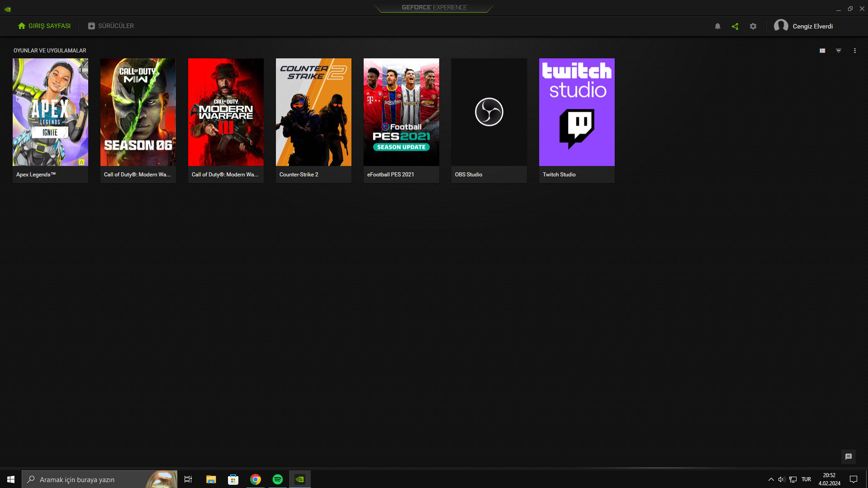Open the Counter-Strike 2 cover art

pyautogui.click(x=313, y=112)
